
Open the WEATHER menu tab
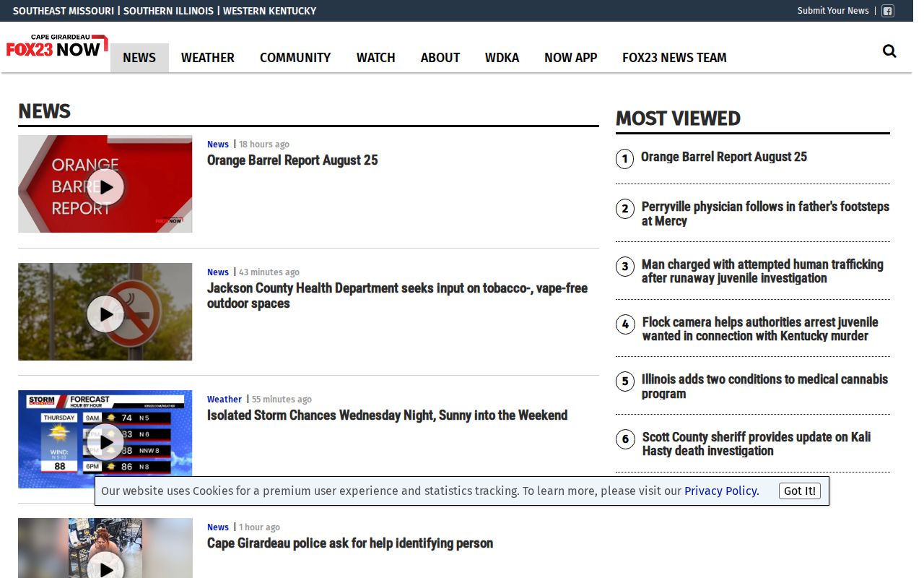208,58
